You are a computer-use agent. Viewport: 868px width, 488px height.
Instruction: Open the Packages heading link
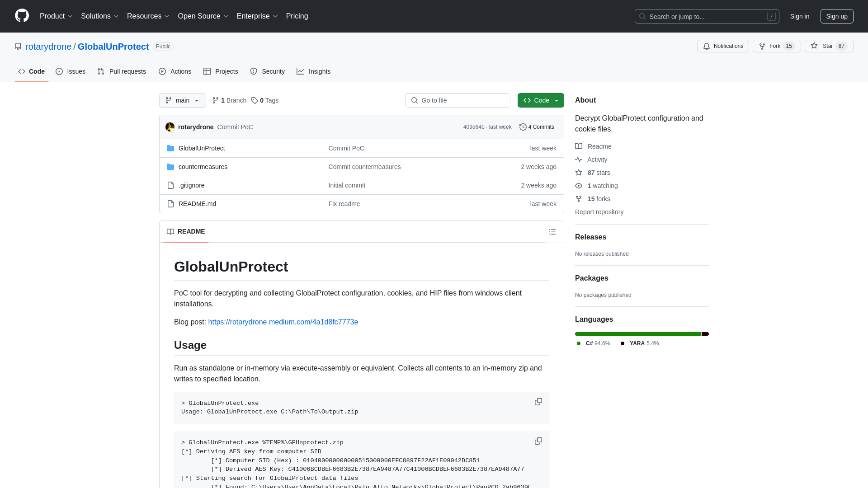tap(591, 278)
